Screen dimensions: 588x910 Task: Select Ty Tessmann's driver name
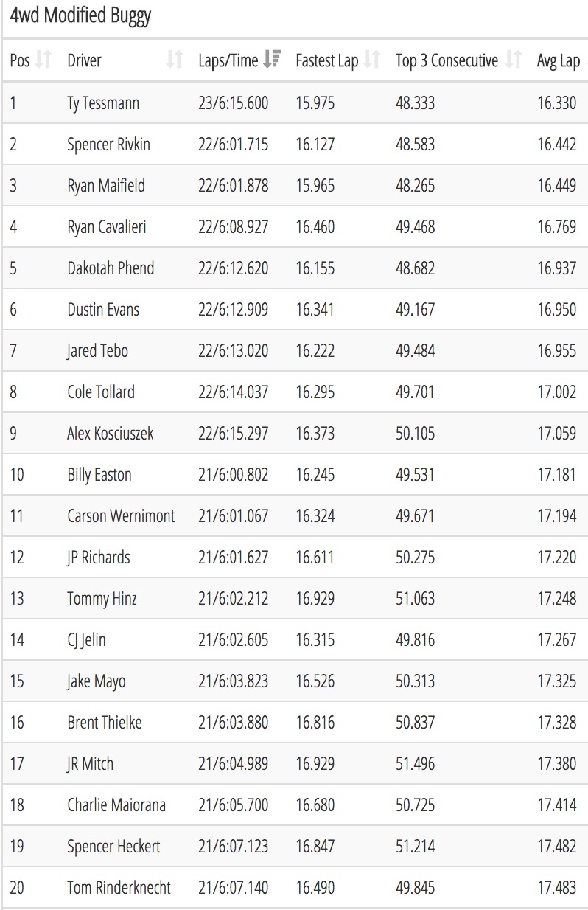pyautogui.click(x=103, y=103)
